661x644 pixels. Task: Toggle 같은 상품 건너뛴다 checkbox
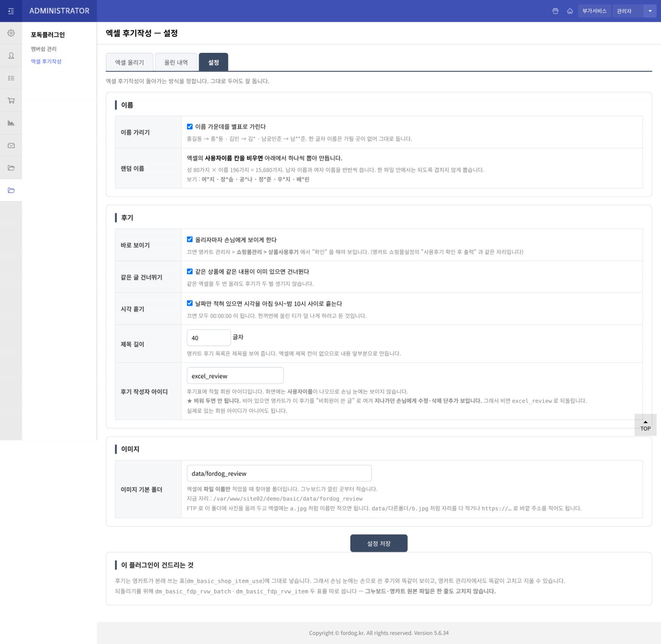pos(190,271)
